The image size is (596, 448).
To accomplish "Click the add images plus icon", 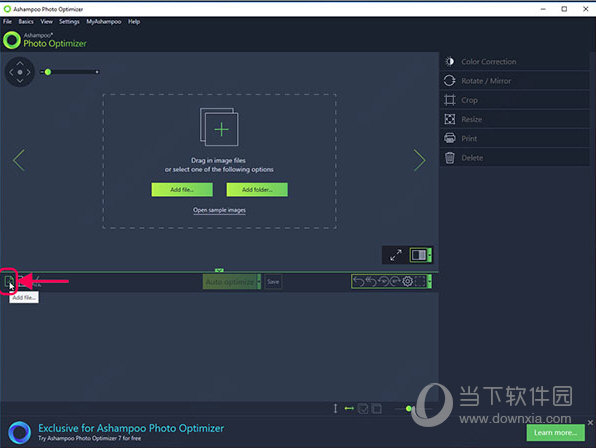I will [x=219, y=127].
